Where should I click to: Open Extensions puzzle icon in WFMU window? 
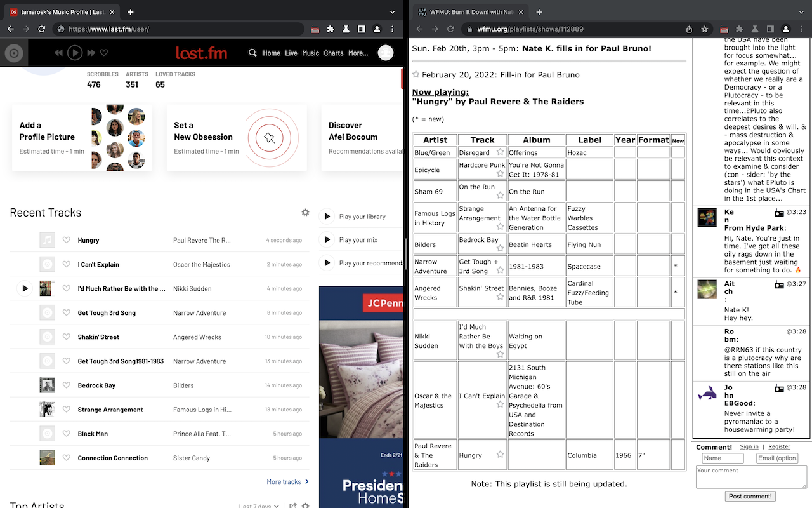click(739, 29)
